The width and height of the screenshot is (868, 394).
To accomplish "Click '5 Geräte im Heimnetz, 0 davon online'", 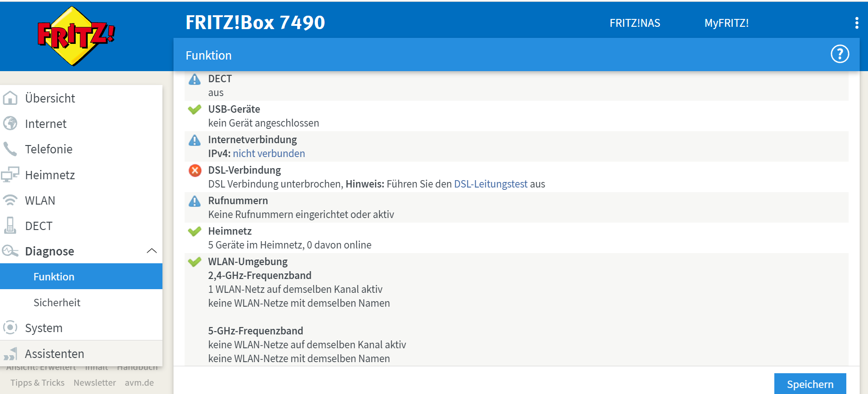I will coord(290,245).
